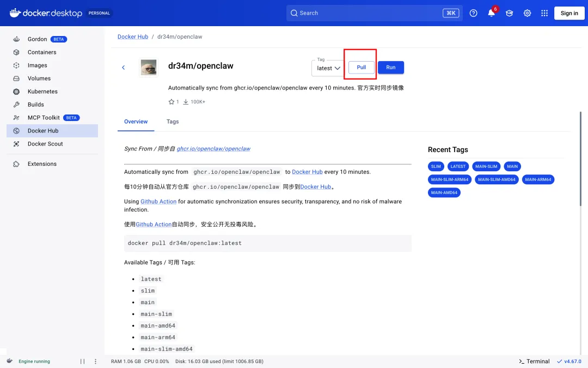Screen dimensions: 588x368
Task: Select the MAIN-SLIM recent tag chip
Action: click(x=486, y=166)
